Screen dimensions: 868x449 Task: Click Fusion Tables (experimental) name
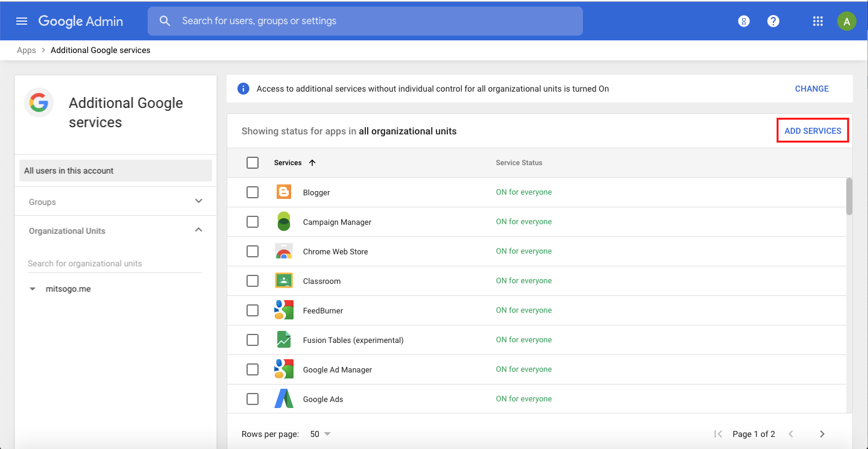(x=353, y=341)
